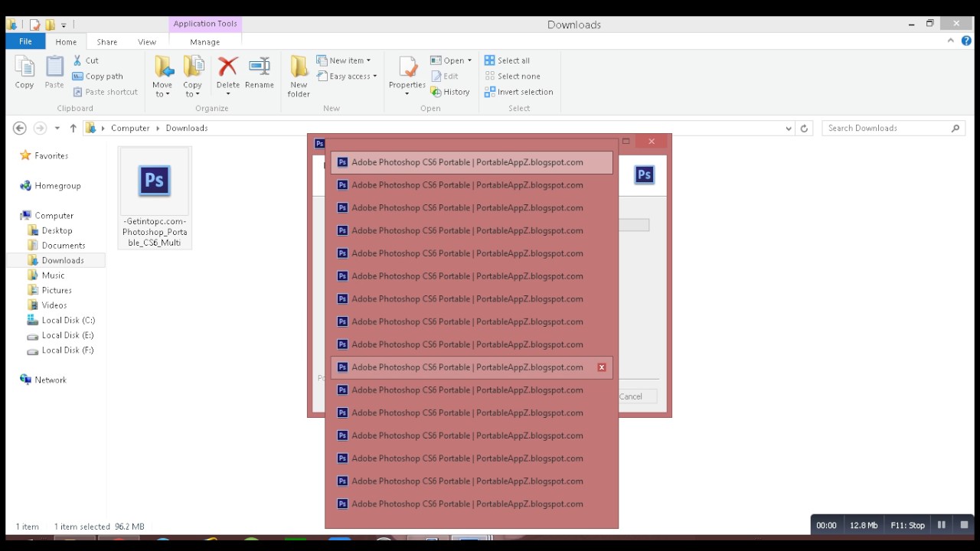Click Quick Access toolbar Properties icon
Screen dimensions: 980x551
click(x=34, y=24)
